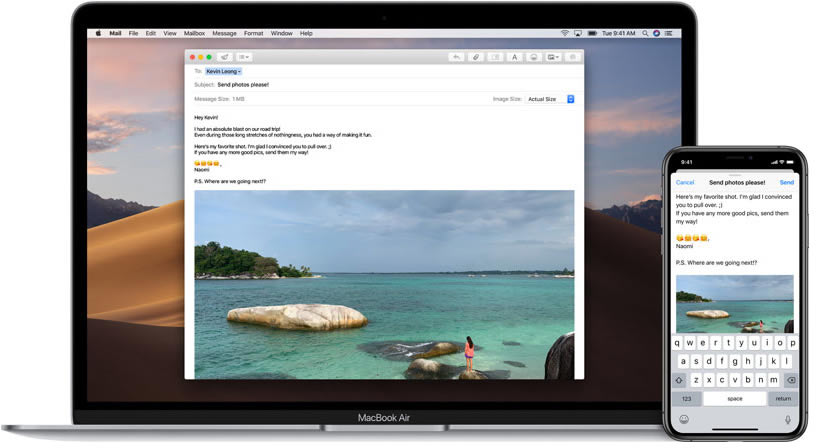The width and height of the screenshot is (816, 448).
Task: Tap the dictation microphone on iPhone keyboard
Action: [x=787, y=419]
